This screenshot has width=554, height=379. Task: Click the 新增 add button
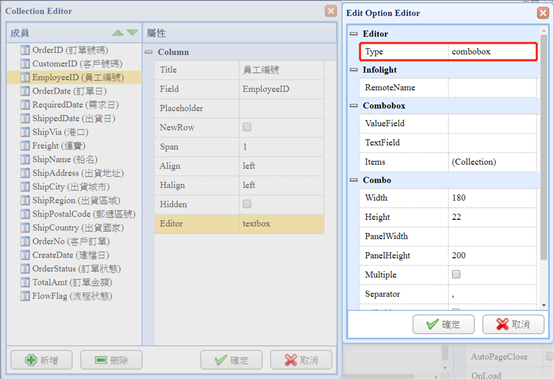click(41, 360)
